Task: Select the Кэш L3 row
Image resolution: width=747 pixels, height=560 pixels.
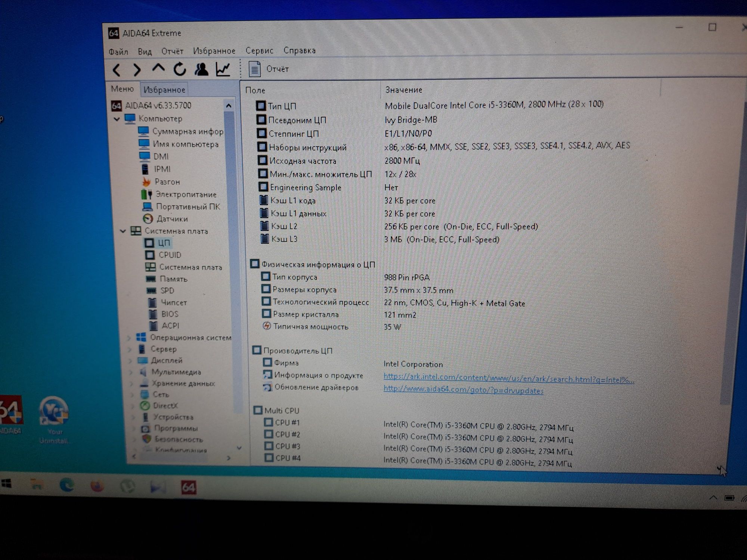Action: click(380, 239)
